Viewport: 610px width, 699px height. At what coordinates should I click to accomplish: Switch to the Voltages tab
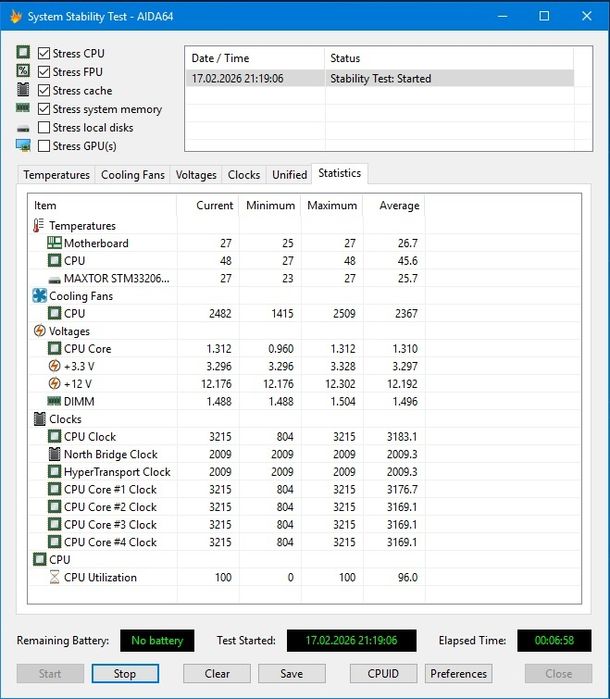(x=196, y=175)
